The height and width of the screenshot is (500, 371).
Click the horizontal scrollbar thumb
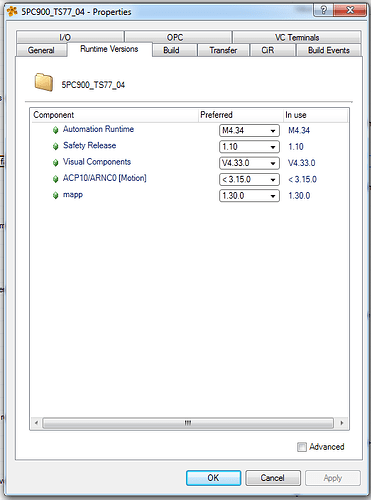(188, 423)
